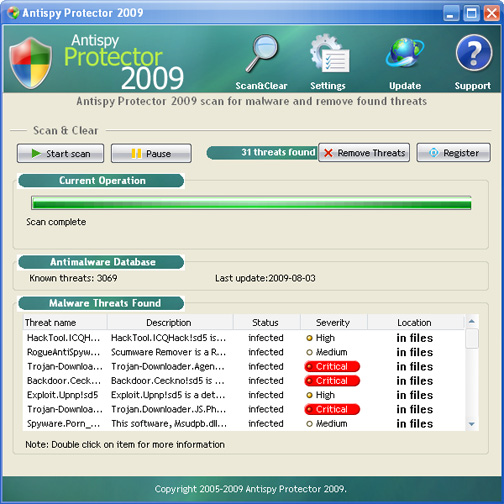The height and width of the screenshot is (504, 504).
Task: Select the HackTool.ICQH... threat row
Action: (x=244, y=338)
